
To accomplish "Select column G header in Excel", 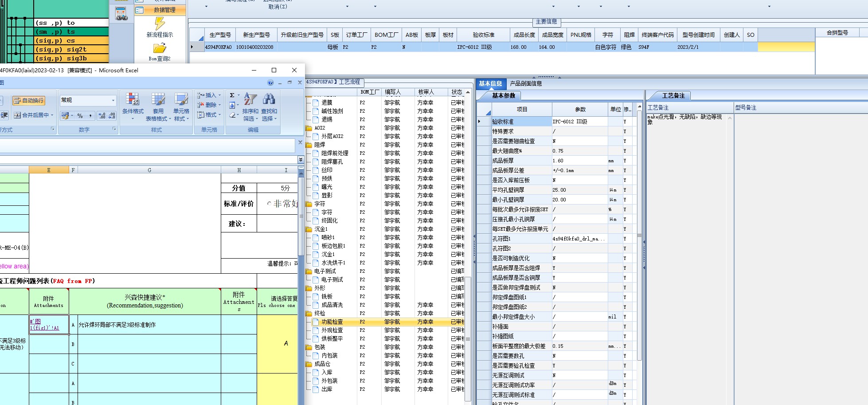I will click(149, 170).
